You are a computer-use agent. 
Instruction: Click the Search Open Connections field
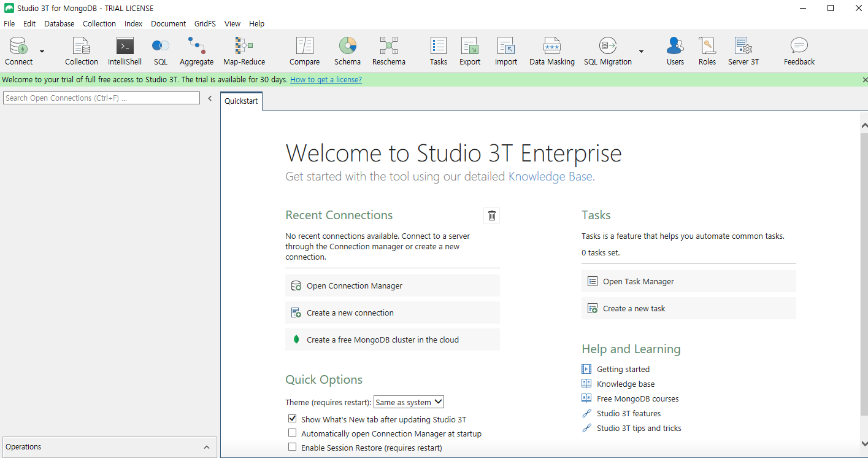coord(101,98)
